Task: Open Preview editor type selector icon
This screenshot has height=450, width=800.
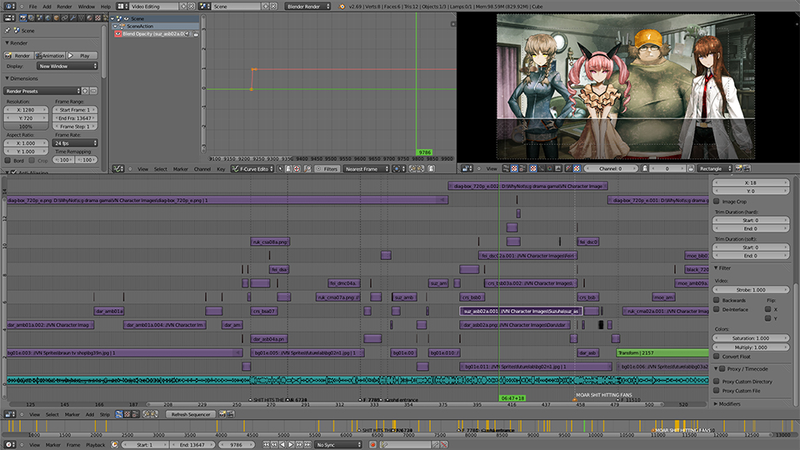Action: point(466,168)
